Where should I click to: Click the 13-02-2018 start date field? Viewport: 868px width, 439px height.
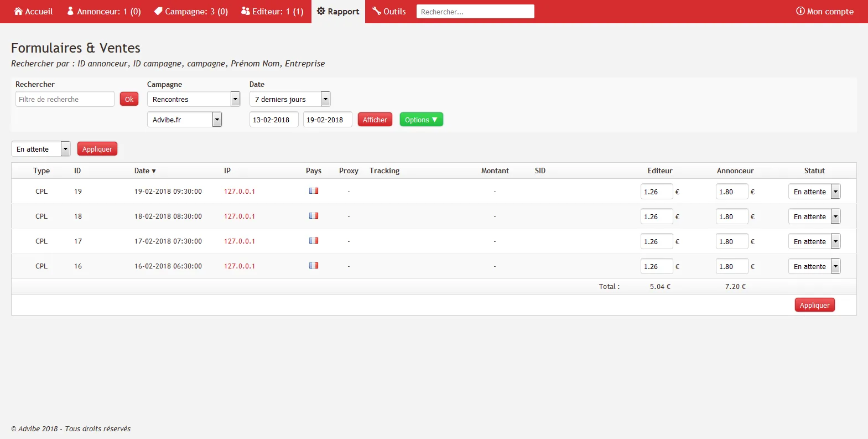274,120
